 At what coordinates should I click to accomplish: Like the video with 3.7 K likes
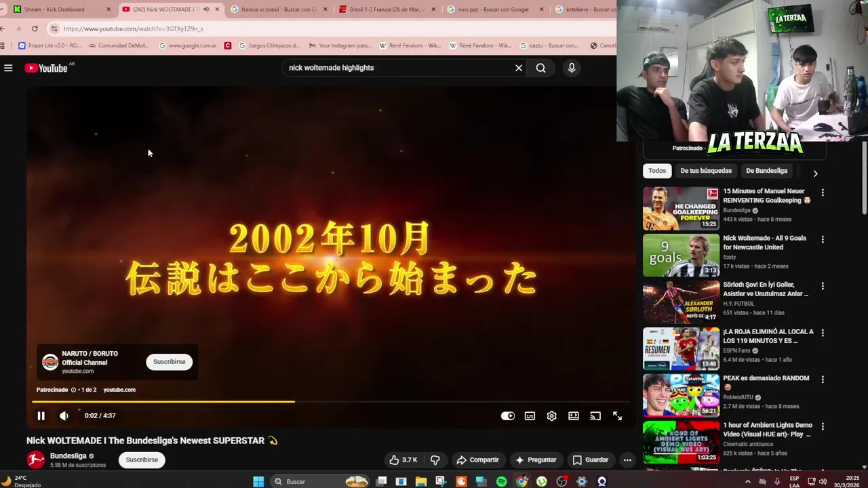click(403, 460)
